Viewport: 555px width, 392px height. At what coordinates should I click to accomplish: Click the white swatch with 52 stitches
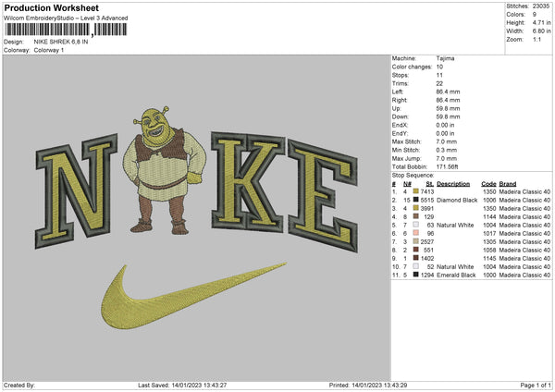416,266
